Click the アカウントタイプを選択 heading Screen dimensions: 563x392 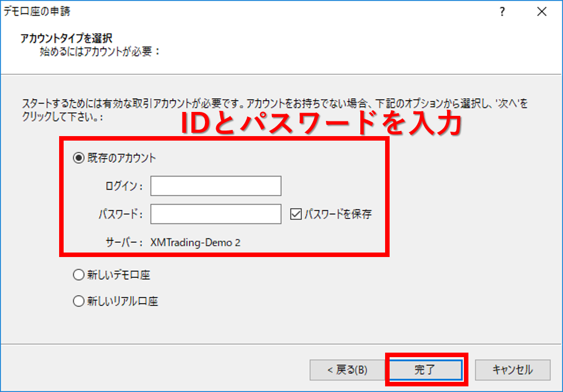click(66, 38)
